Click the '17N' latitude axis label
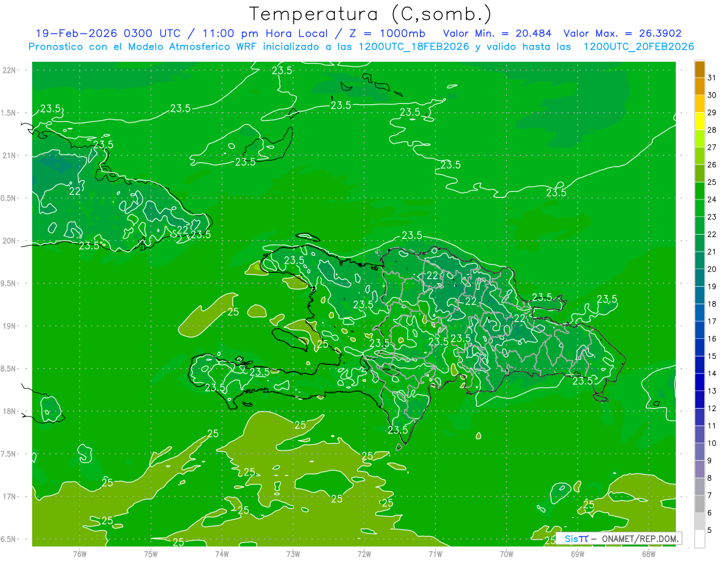Viewport: 728px width, 562px height. coord(10,497)
